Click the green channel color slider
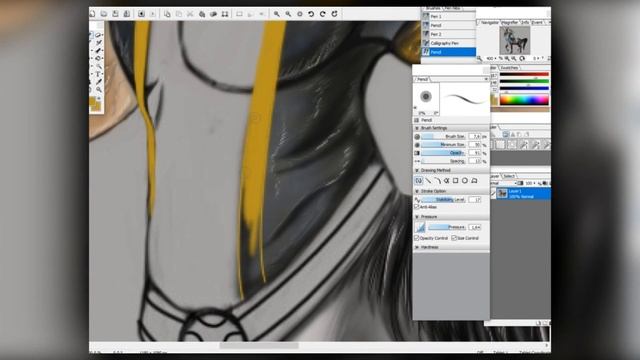 coord(524,82)
